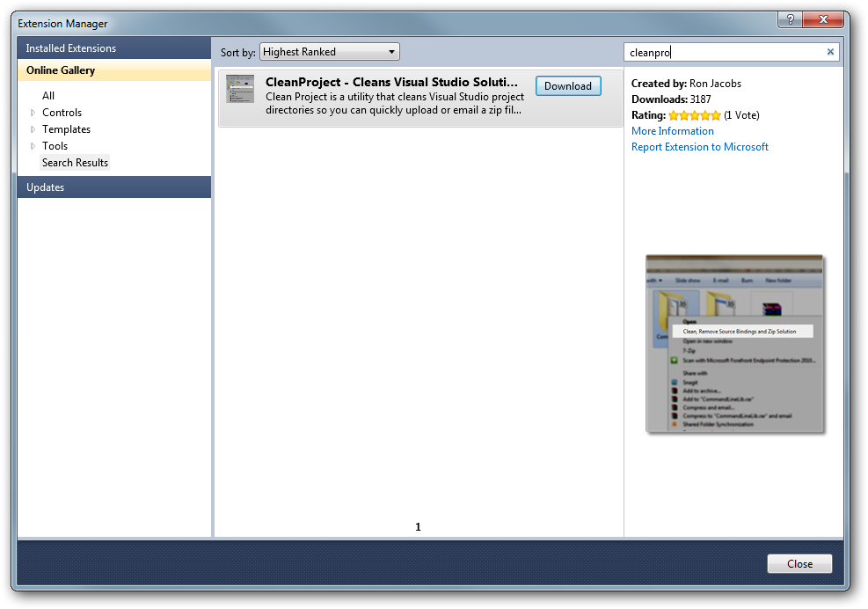Expand the Tools category arrow

(33, 146)
